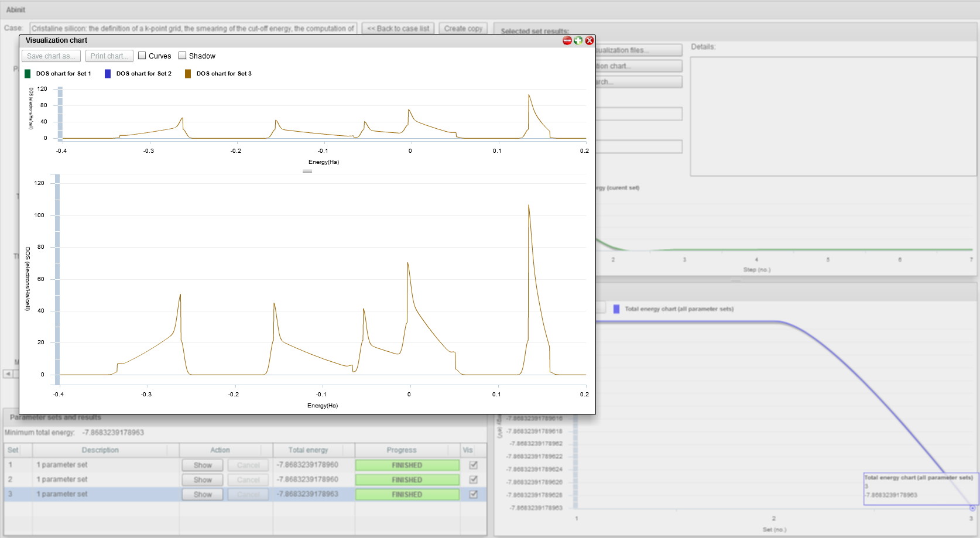This screenshot has height=538, width=980.
Task: Click FINISHED progress bar of set 1
Action: (407, 465)
